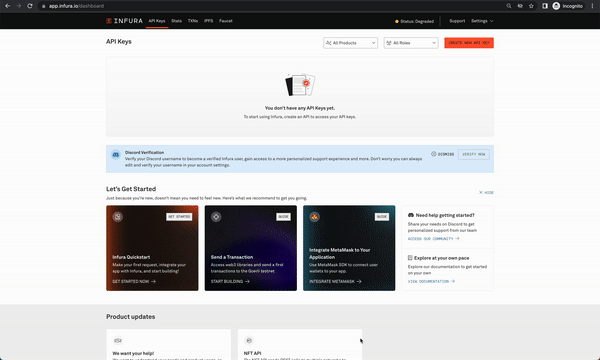Expand the Settings menu
Screen dimensions: 600x360
click(482, 21)
